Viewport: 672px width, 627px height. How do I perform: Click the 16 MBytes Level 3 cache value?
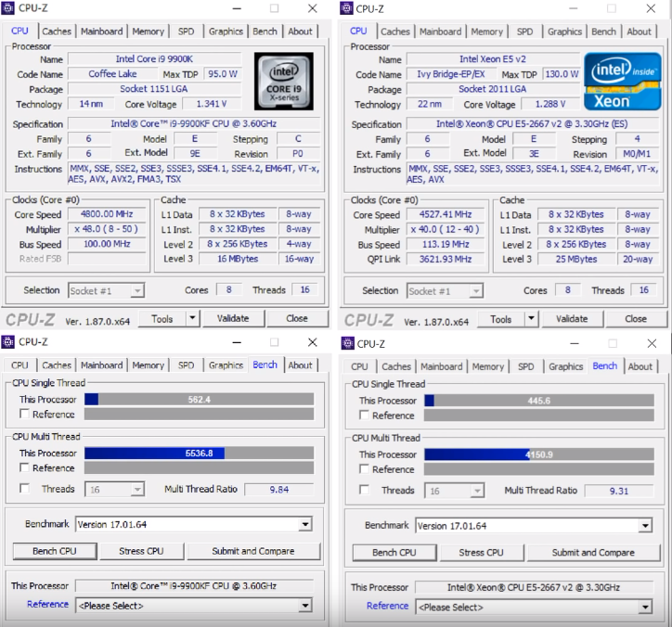point(238,259)
